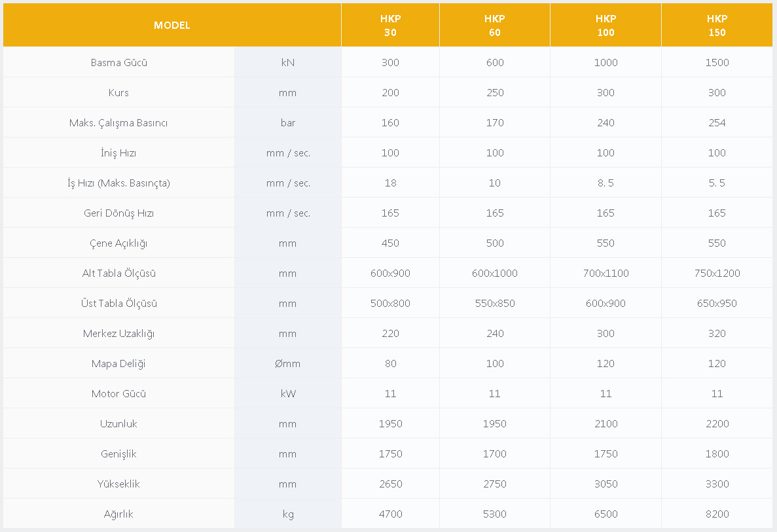Select Merkez Uzaklığı value 320
The image size is (777, 532).
point(717,333)
